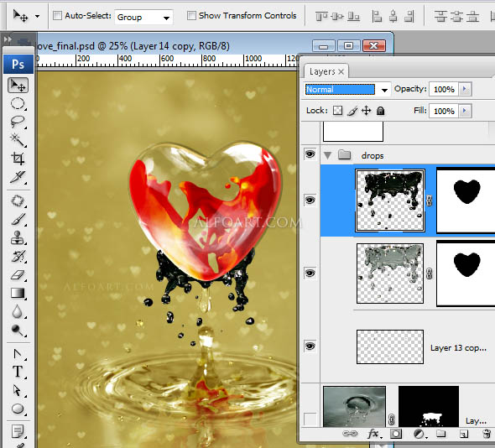Choose the Clone Stamp tool
The image size is (495, 448).
point(18,237)
